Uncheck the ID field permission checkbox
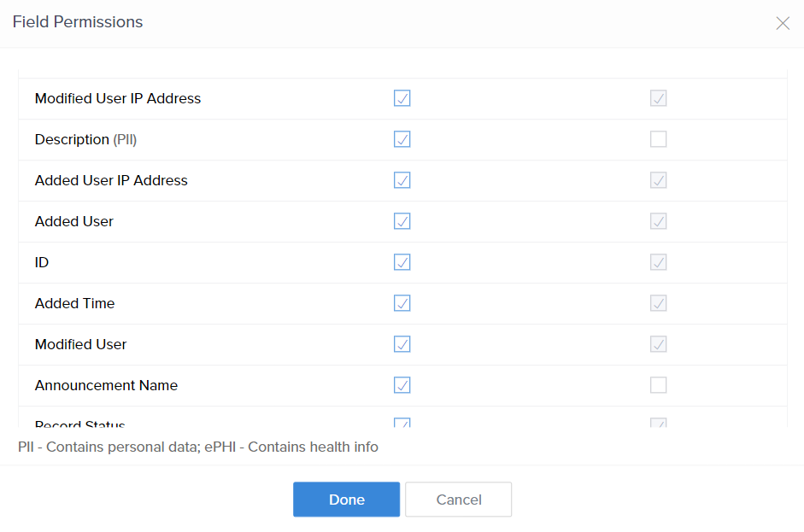The width and height of the screenshot is (804, 532). coord(402,262)
